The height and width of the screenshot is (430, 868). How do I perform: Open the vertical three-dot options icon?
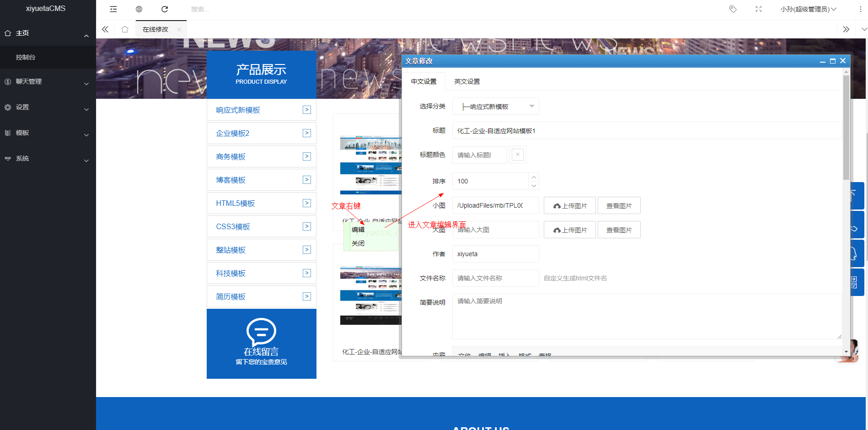(860, 9)
